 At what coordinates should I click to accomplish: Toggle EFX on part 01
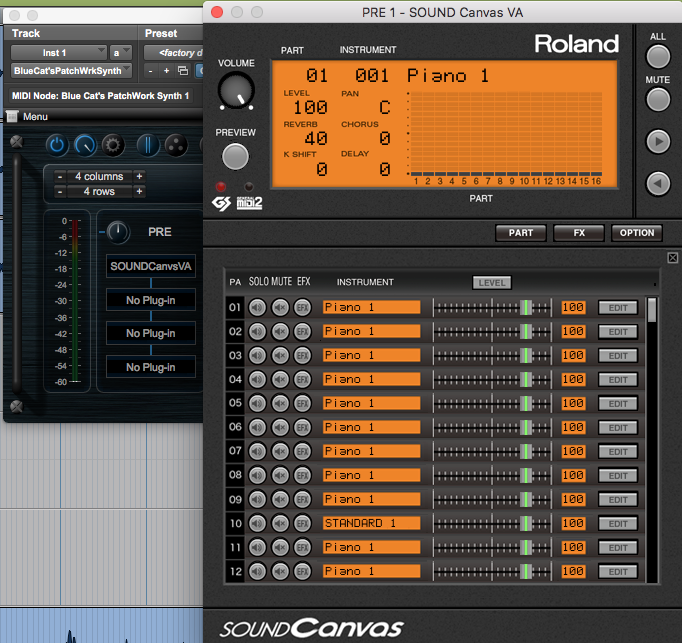coord(303,308)
